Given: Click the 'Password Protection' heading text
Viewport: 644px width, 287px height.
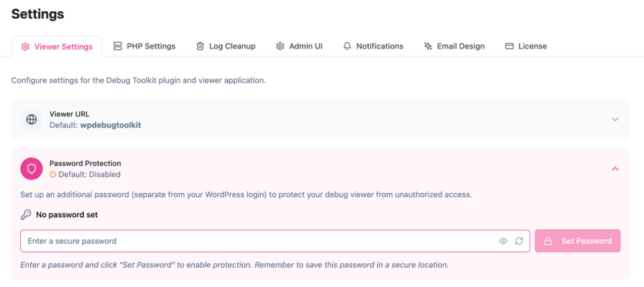Looking at the screenshot, I should coord(86,163).
